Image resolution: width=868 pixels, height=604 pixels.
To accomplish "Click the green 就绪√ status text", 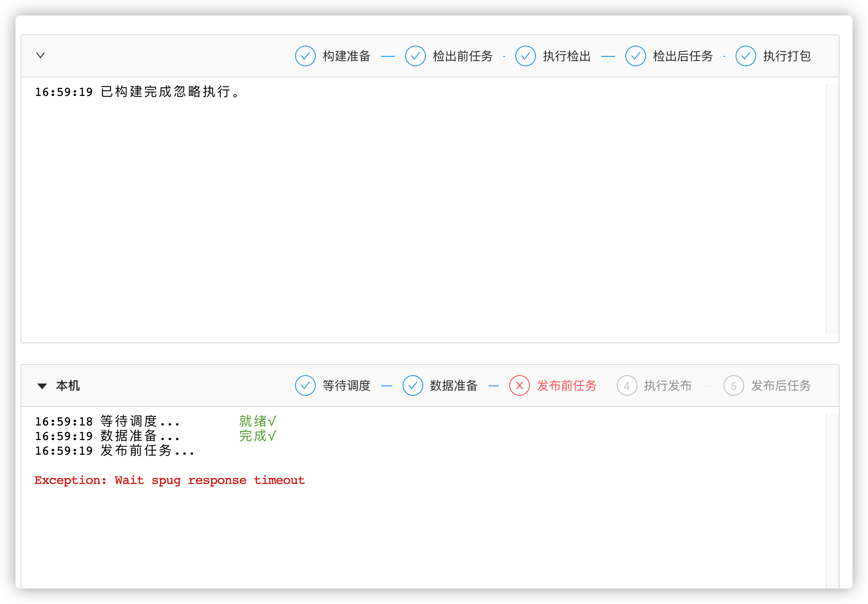I will (258, 421).
